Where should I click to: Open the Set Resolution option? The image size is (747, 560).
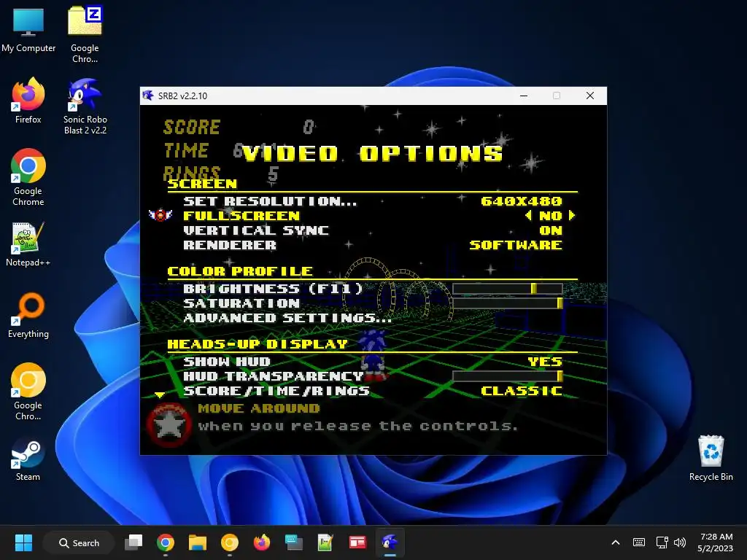click(270, 201)
